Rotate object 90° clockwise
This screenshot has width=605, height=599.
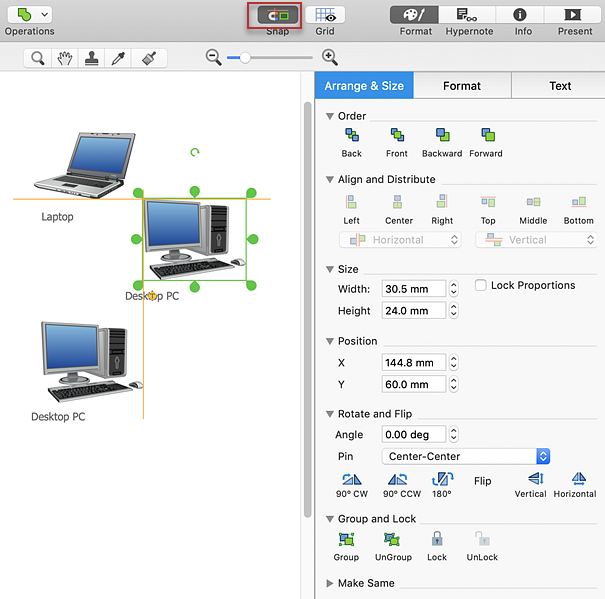(x=354, y=480)
